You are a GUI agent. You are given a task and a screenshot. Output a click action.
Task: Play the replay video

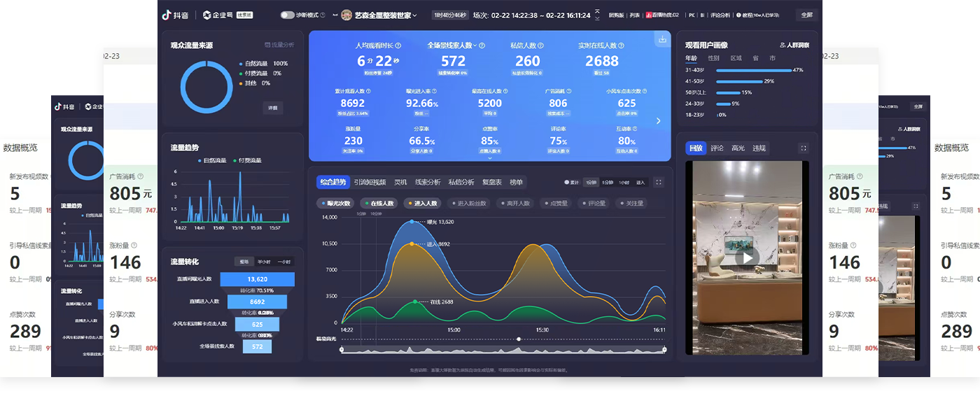(x=747, y=257)
